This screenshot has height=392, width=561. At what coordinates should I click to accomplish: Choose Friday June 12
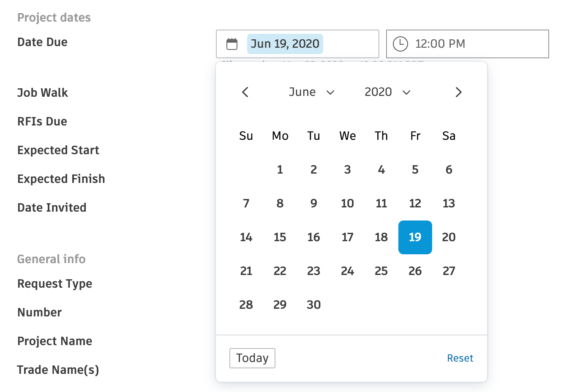[x=415, y=204]
